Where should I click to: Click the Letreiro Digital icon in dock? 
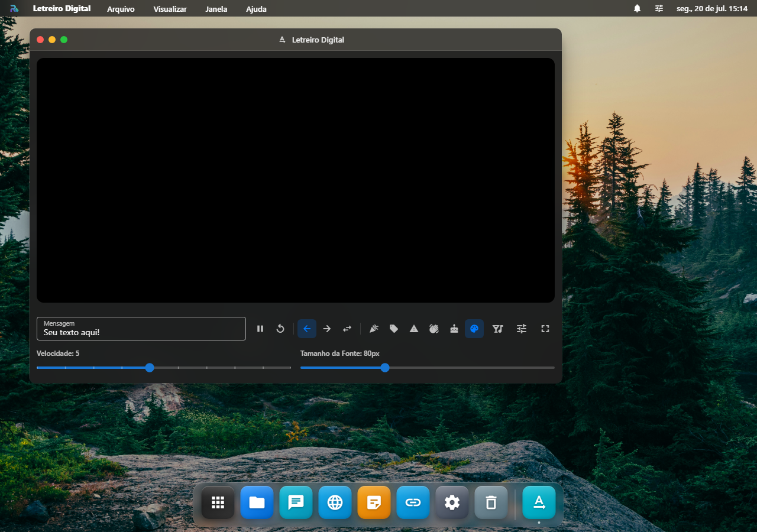click(x=539, y=502)
